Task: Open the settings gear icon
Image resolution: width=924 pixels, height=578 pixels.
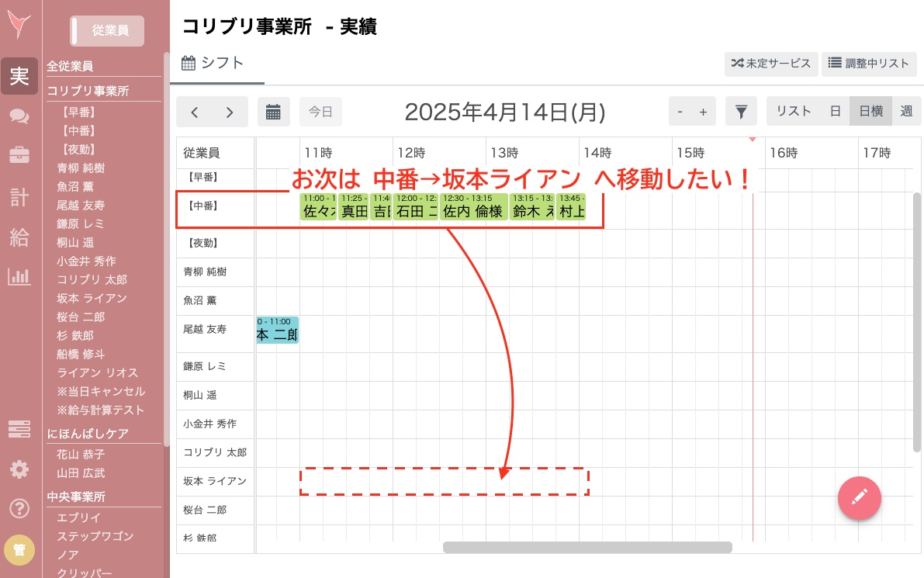Action: tap(19, 469)
